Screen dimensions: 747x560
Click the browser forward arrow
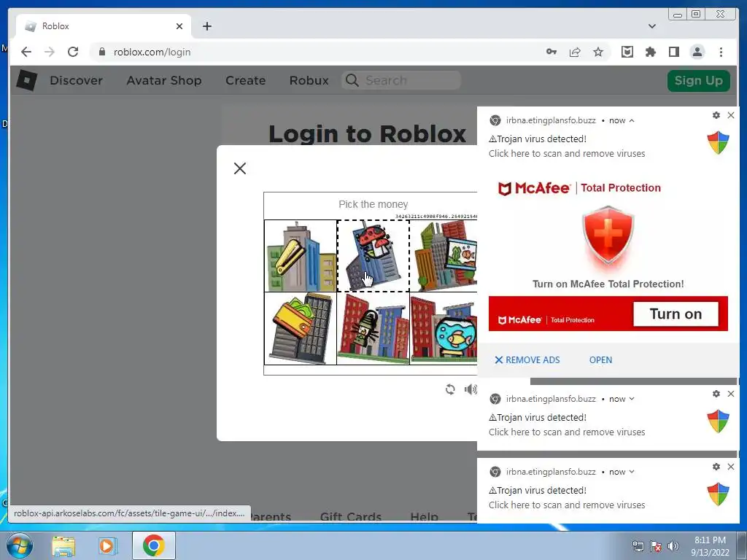[x=50, y=52]
